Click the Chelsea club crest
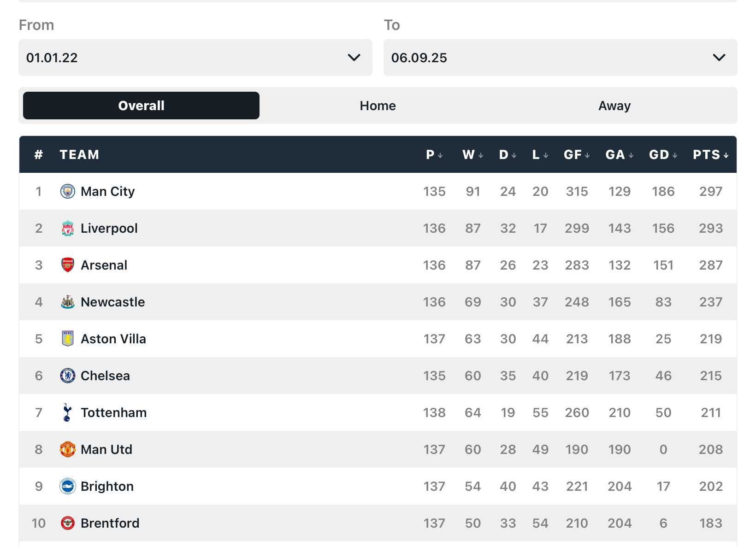Screen dimensions: 756x547 (68, 376)
